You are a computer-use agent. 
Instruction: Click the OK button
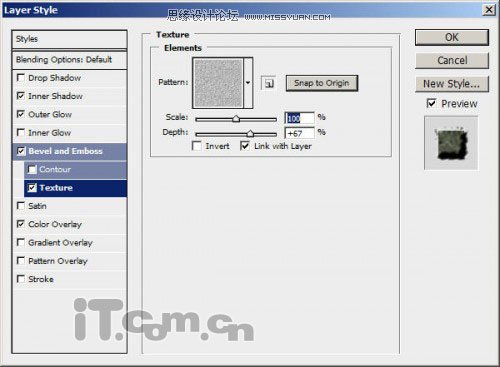[x=452, y=37]
